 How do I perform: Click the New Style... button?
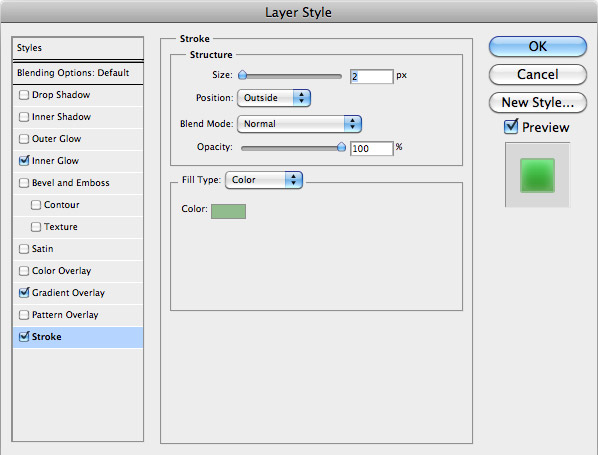(538, 102)
